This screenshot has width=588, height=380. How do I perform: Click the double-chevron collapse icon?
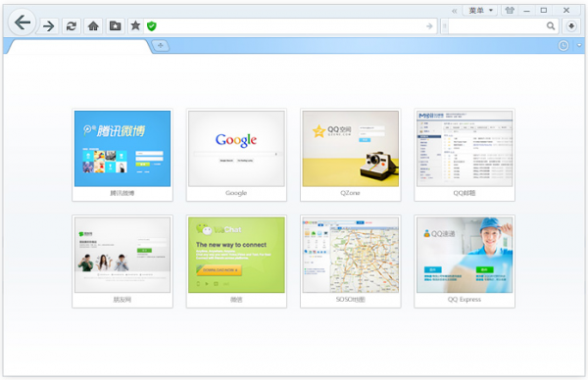455,11
